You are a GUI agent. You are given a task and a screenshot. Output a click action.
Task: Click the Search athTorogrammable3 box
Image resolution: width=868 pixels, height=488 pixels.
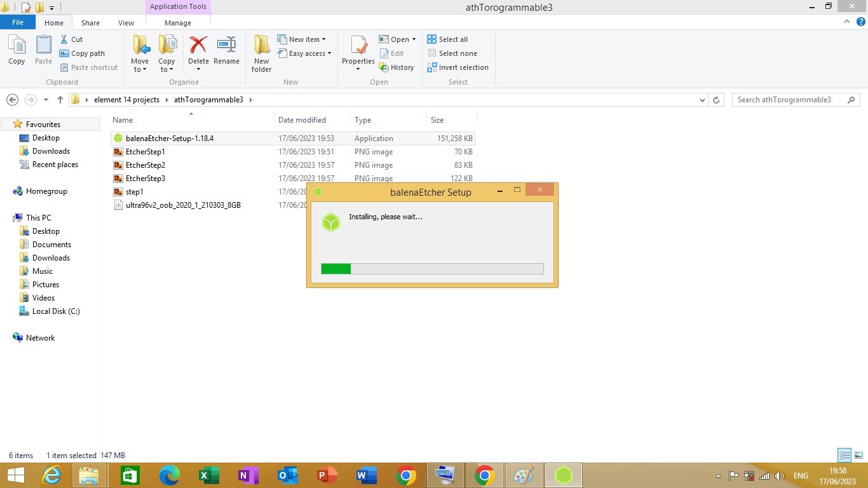click(796, 100)
